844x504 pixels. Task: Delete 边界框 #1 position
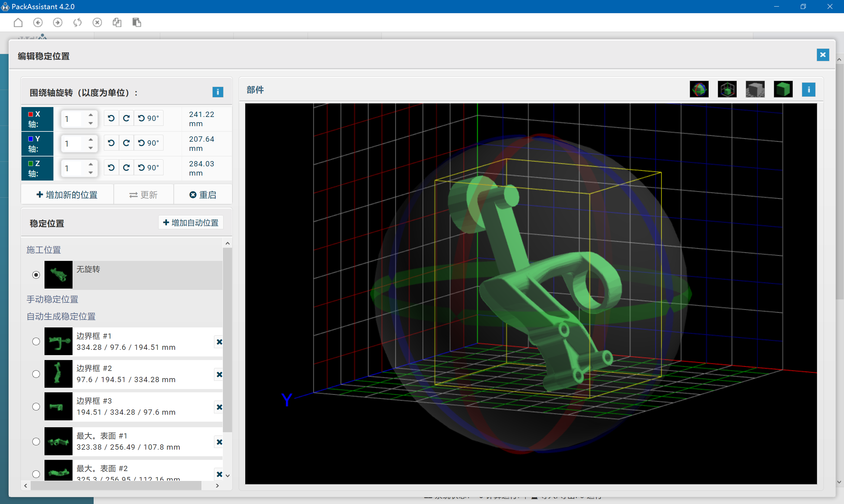(219, 342)
